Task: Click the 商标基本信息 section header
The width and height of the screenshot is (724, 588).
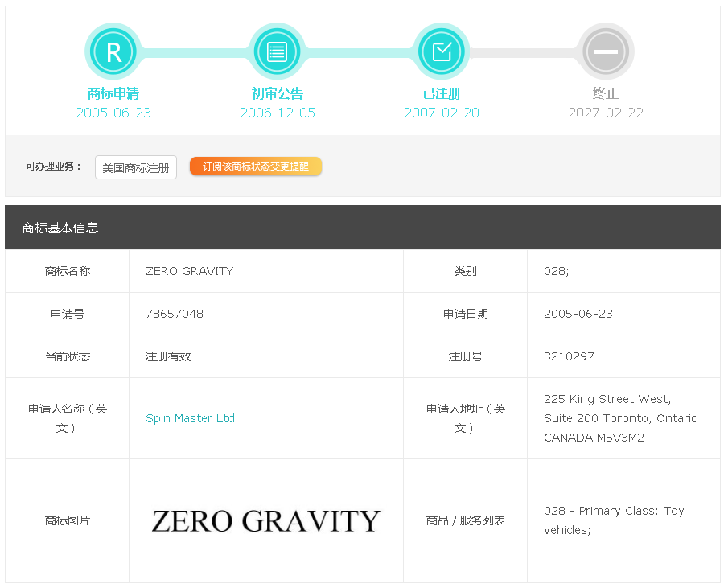Action: (61, 228)
